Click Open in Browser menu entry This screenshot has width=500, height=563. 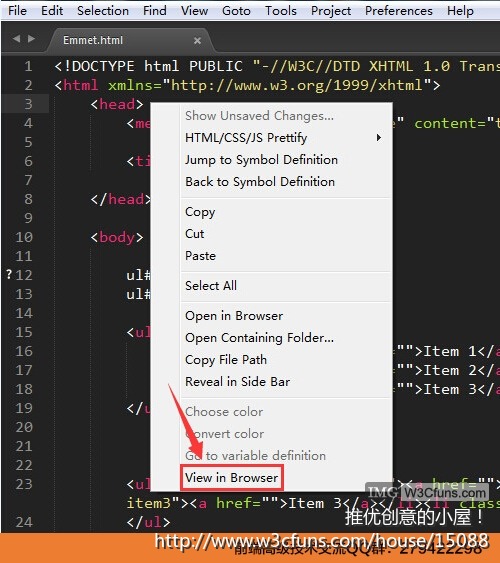coord(286,316)
